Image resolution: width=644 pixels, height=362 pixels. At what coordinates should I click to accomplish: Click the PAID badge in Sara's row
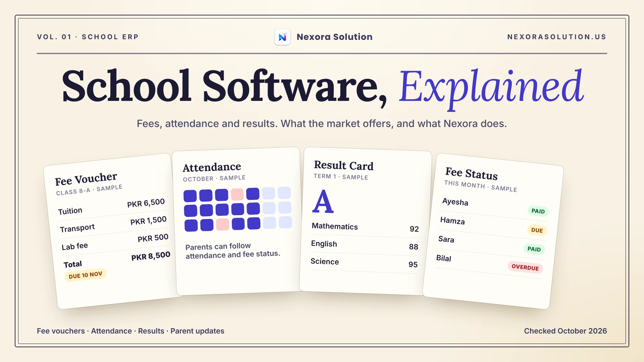[534, 249]
